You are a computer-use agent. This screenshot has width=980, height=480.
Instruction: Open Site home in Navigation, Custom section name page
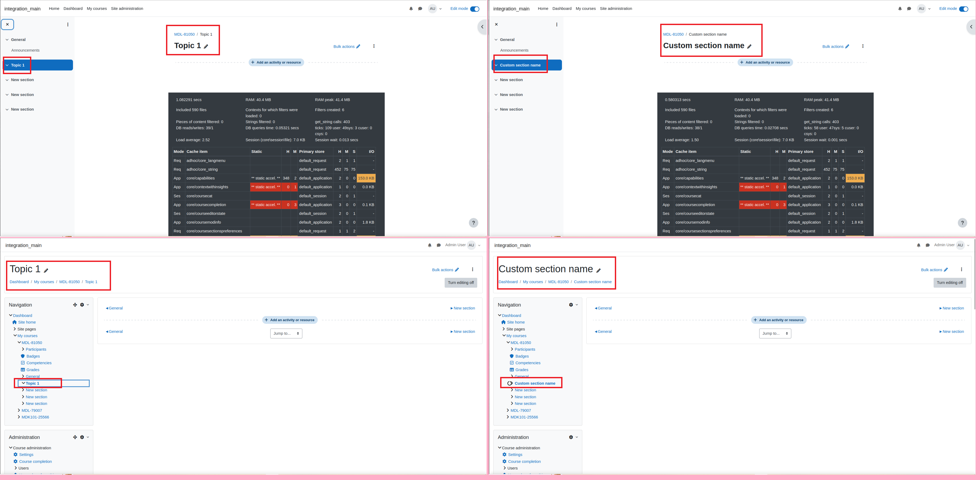516,322
